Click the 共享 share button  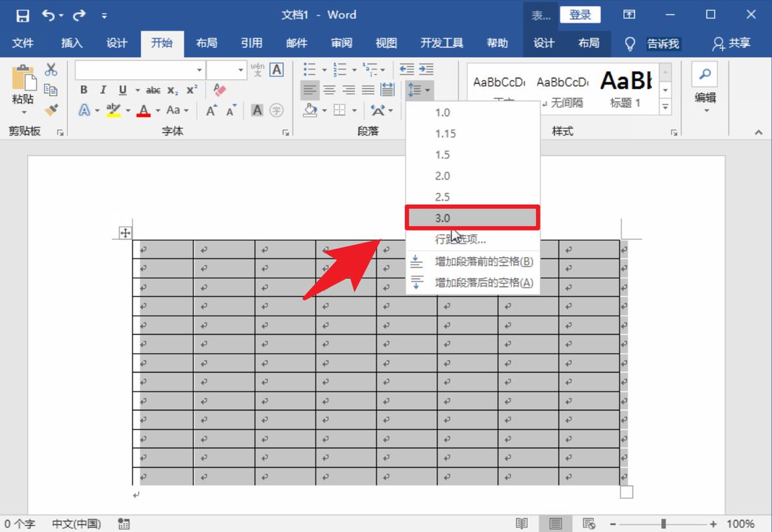click(x=731, y=43)
